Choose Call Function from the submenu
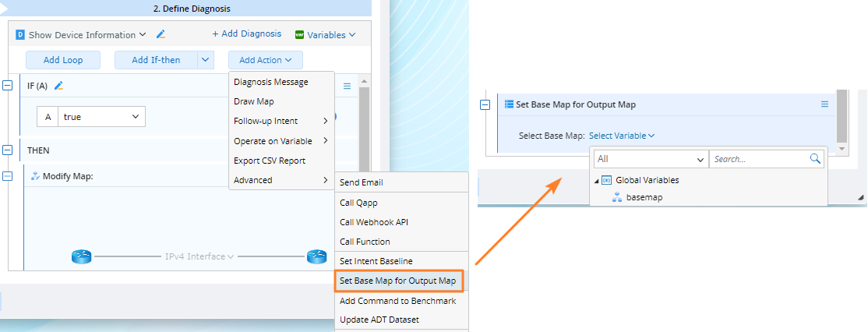This screenshot has width=868, height=332. click(x=402, y=242)
